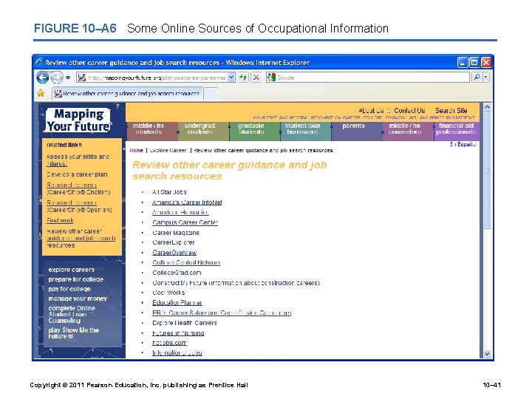532x399 pixels.
Task: Expand the address bar history dropdown
Action: pos(231,78)
